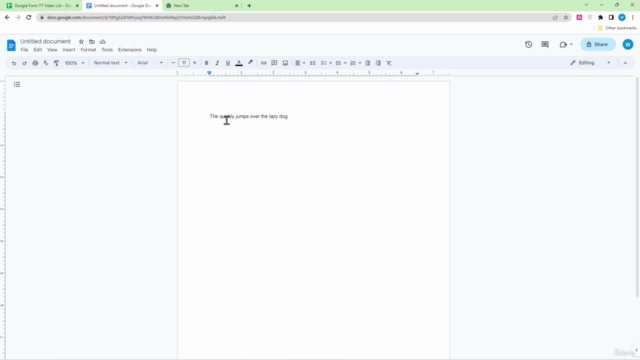The width and height of the screenshot is (640, 360).
Task: Rename the Untitled document title
Action: (45, 41)
